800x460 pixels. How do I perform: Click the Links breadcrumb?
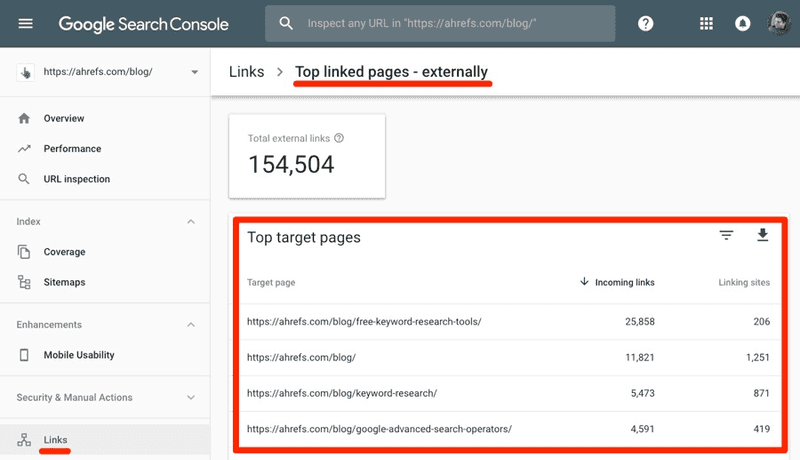246,72
